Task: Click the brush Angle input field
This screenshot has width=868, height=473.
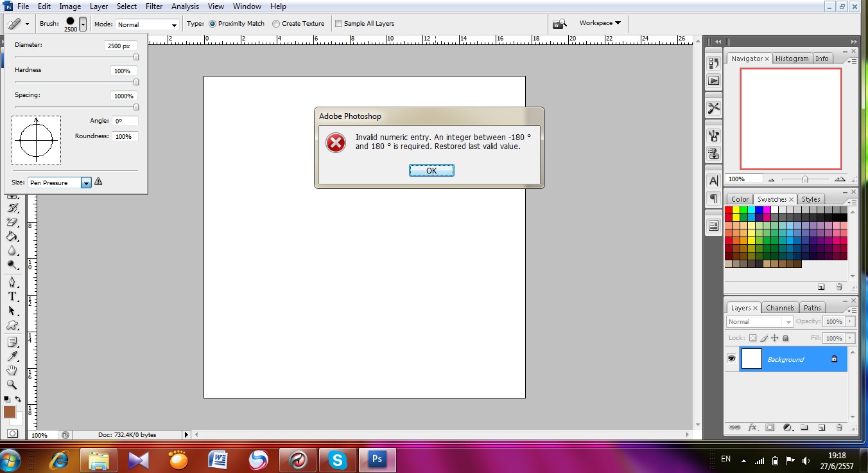Action: click(125, 121)
